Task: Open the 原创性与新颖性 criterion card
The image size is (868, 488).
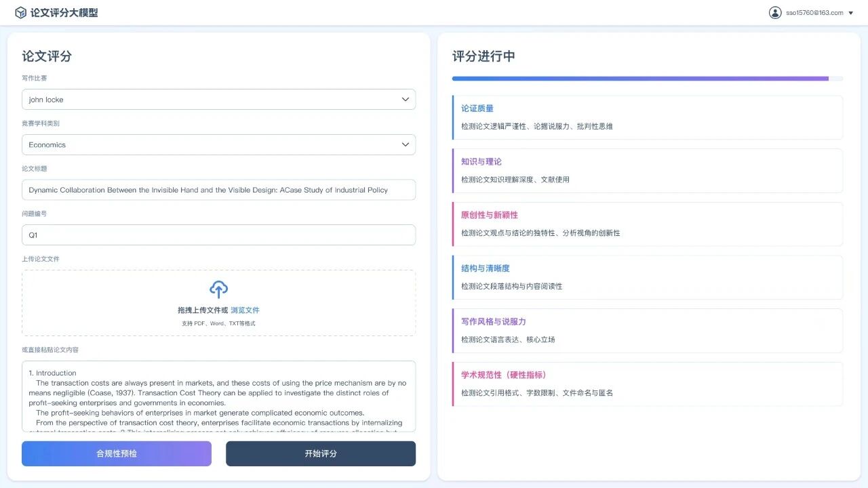Action: click(647, 224)
